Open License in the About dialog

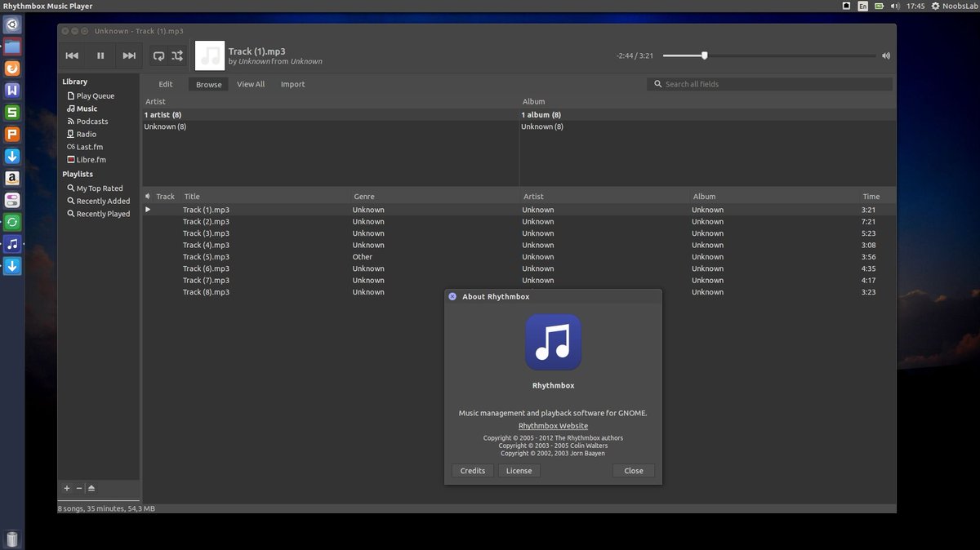click(519, 471)
